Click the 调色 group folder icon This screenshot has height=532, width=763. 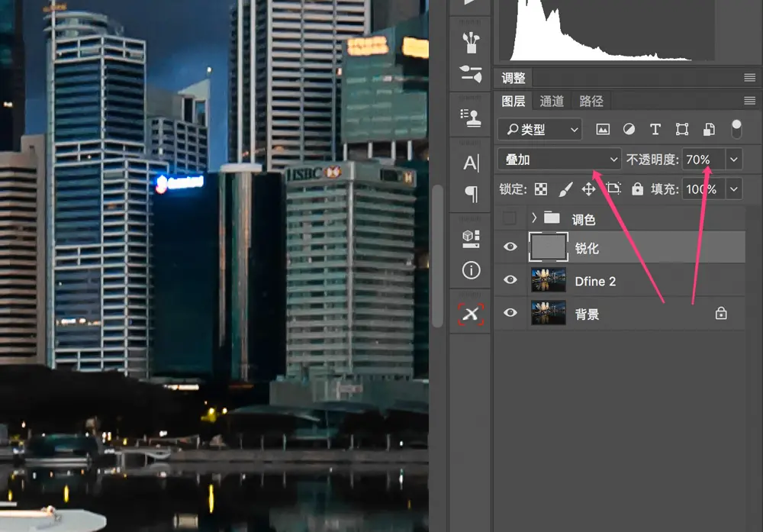[x=552, y=218]
